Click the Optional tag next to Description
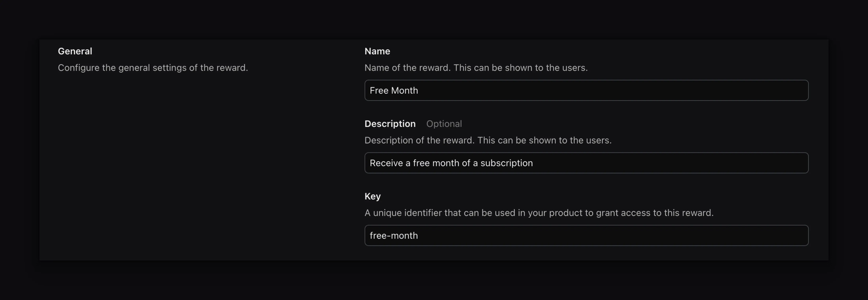This screenshot has width=868, height=300. (444, 124)
